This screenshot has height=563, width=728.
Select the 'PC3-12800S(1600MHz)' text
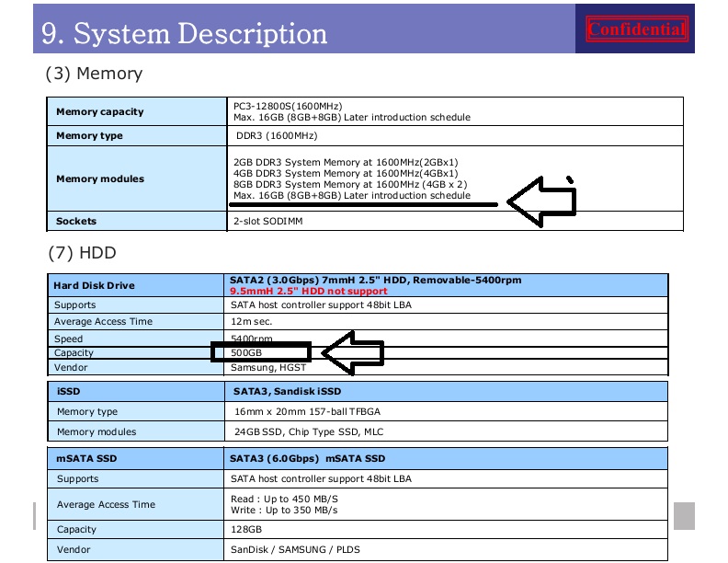coord(288,106)
